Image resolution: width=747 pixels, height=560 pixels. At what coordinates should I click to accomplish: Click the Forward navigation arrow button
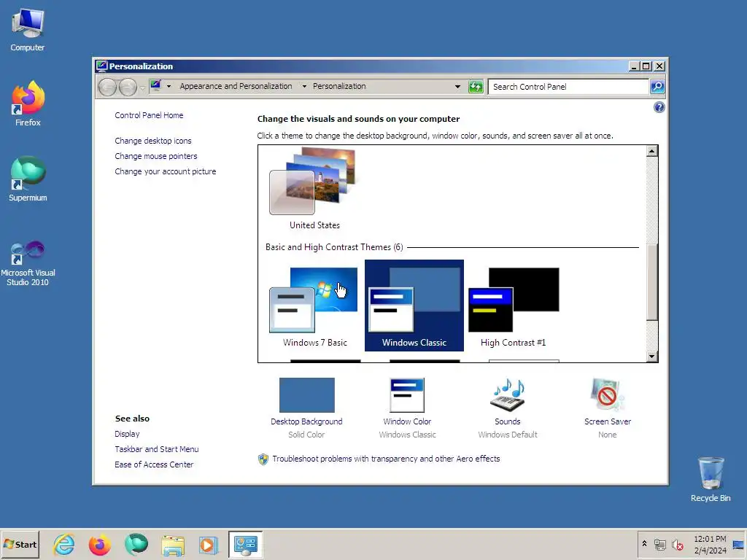[128, 87]
